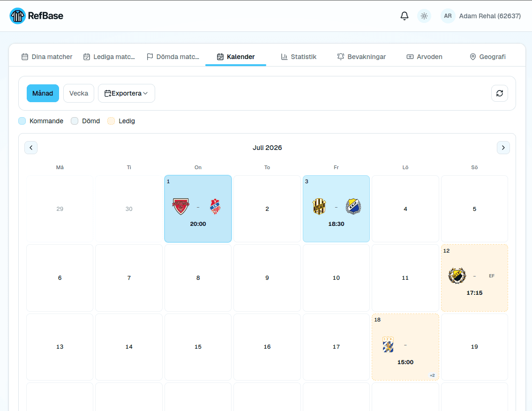Open the Statistik tab
The width and height of the screenshot is (532, 411).
pos(299,57)
